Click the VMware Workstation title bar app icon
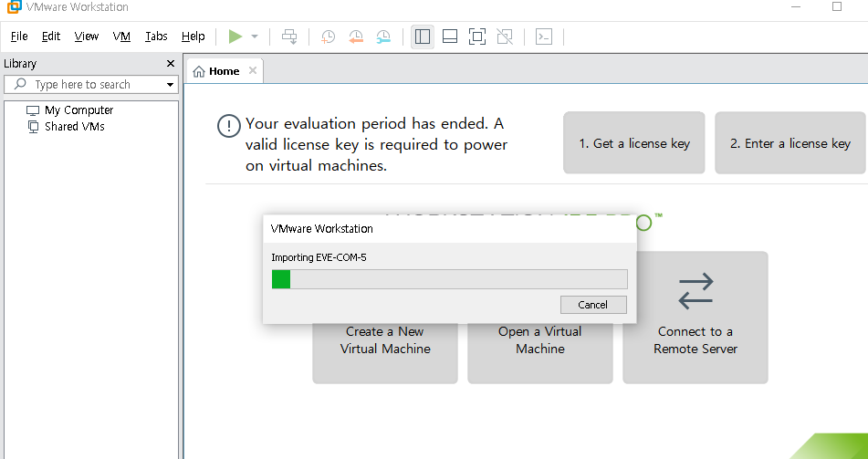This screenshot has height=459, width=868. [15, 6]
